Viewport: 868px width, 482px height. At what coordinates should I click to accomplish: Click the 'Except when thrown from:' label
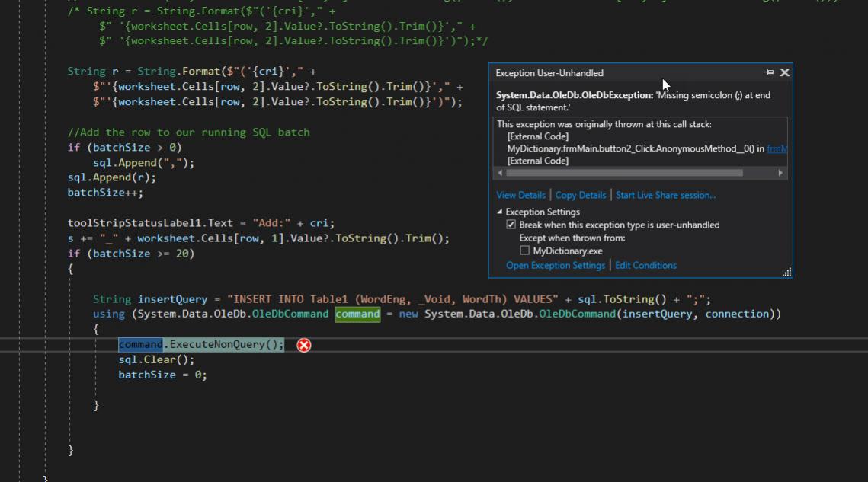tap(572, 238)
